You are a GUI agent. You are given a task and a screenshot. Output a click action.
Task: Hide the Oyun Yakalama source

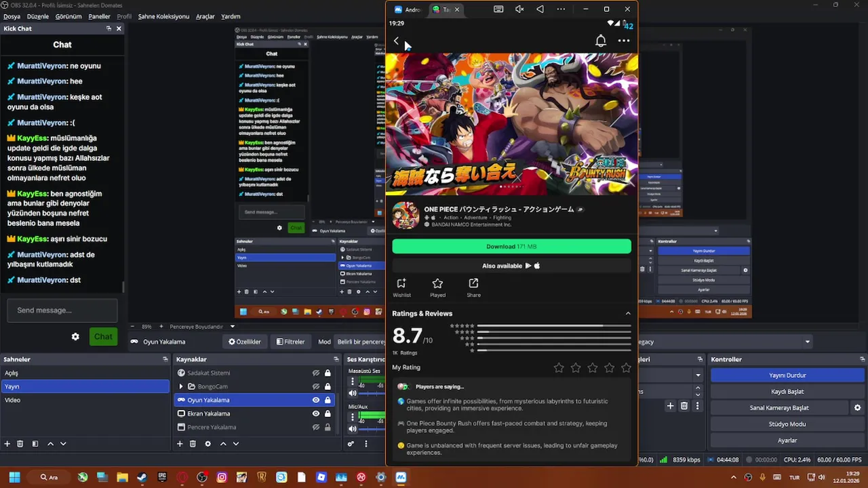pyautogui.click(x=315, y=400)
